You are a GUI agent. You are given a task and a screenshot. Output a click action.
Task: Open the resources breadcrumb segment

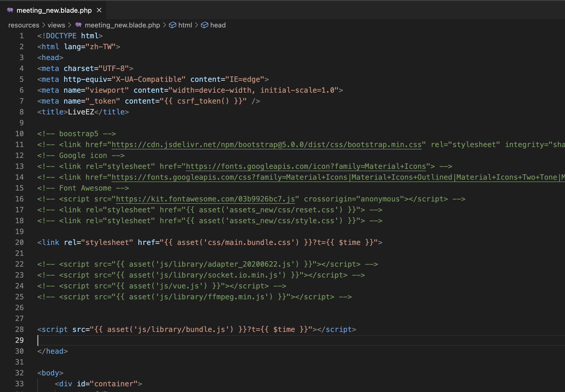pos(24,25)
